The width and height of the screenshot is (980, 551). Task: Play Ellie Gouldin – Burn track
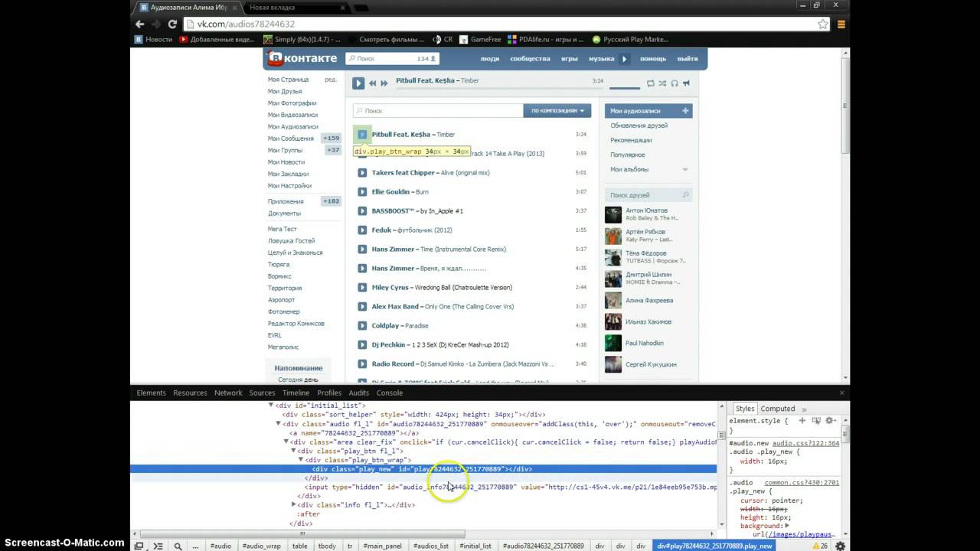(362, 191)
